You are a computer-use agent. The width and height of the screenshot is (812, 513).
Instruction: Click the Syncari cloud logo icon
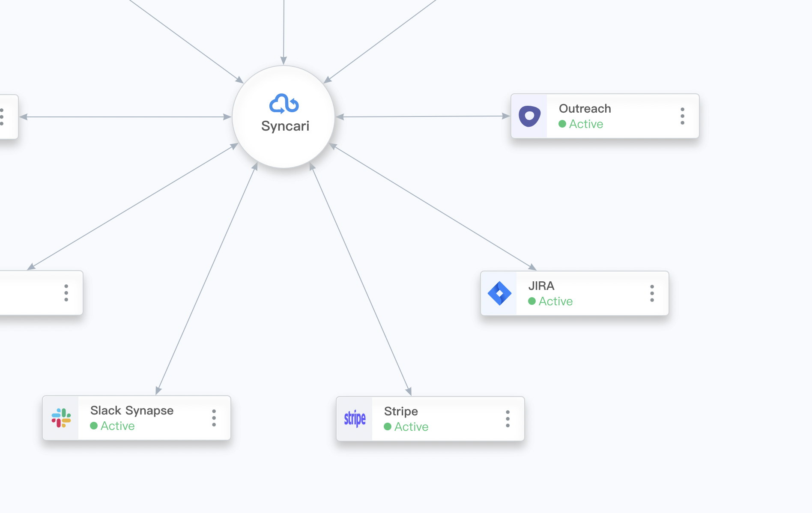284,104
